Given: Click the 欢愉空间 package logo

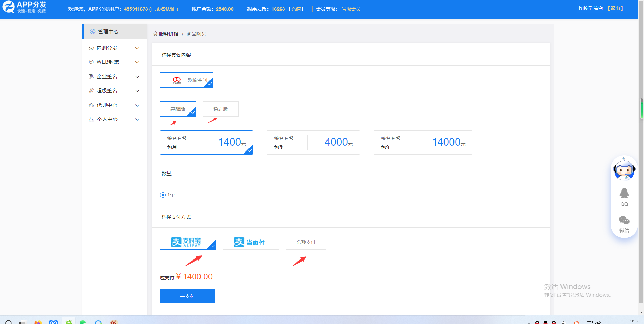Looking at the screenshot, I should click(x=177, y=80).
